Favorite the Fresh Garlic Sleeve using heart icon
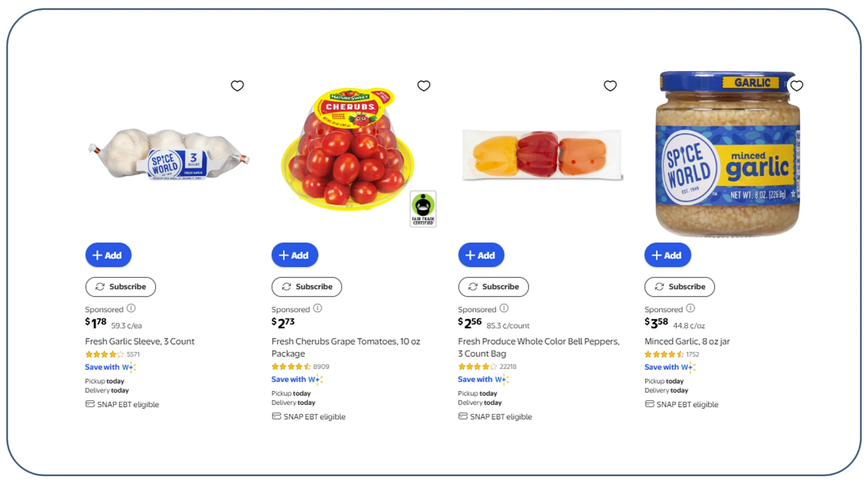The width and height of the screenshot is (868, 484). tap(237, 85)
